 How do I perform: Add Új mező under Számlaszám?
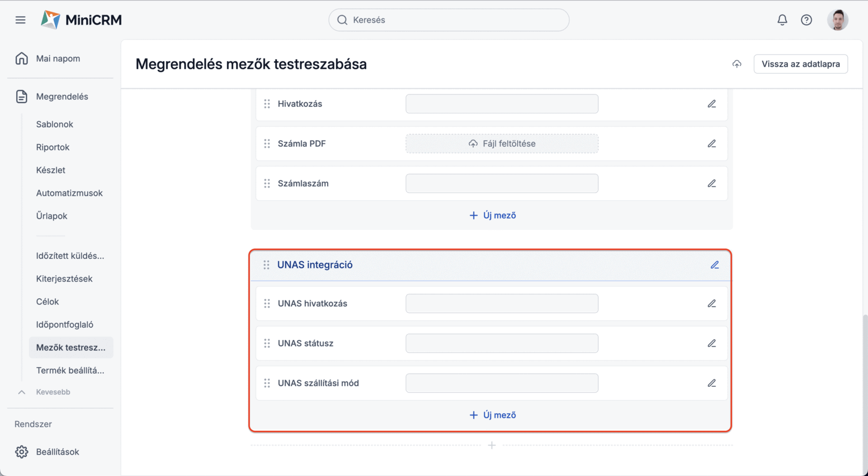[x=492, y=215]
